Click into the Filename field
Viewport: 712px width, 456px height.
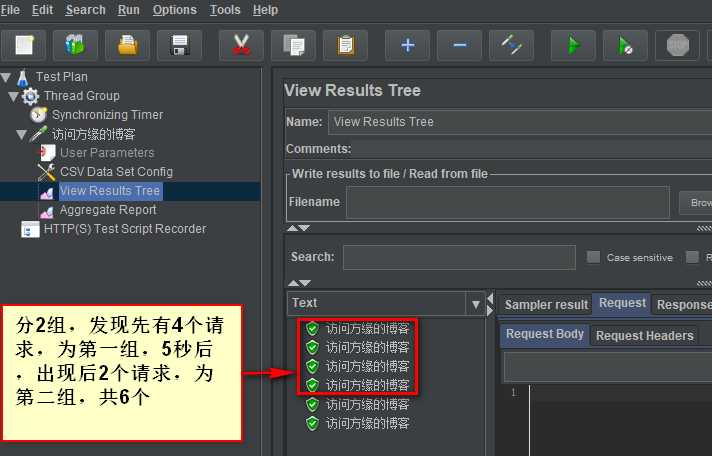tap(508, 202)
